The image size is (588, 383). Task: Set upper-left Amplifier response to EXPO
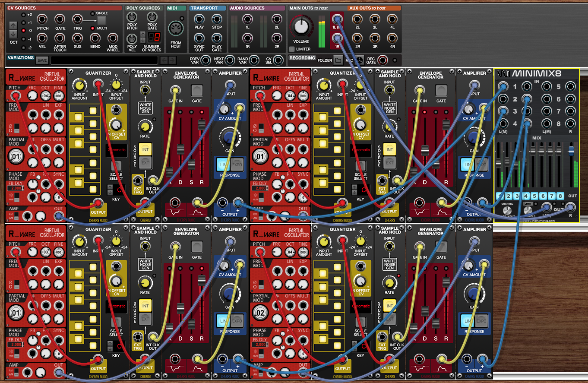tap(237, 165)
